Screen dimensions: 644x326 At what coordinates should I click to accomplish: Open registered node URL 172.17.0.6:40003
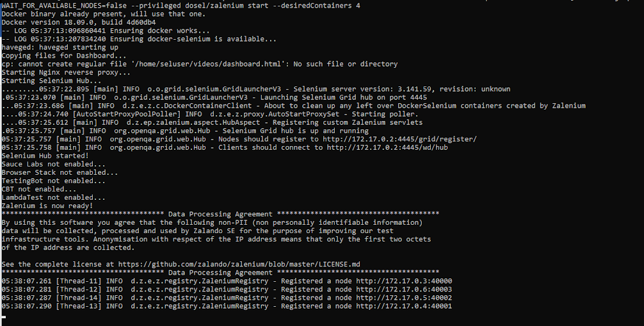[x=404, y=289]
